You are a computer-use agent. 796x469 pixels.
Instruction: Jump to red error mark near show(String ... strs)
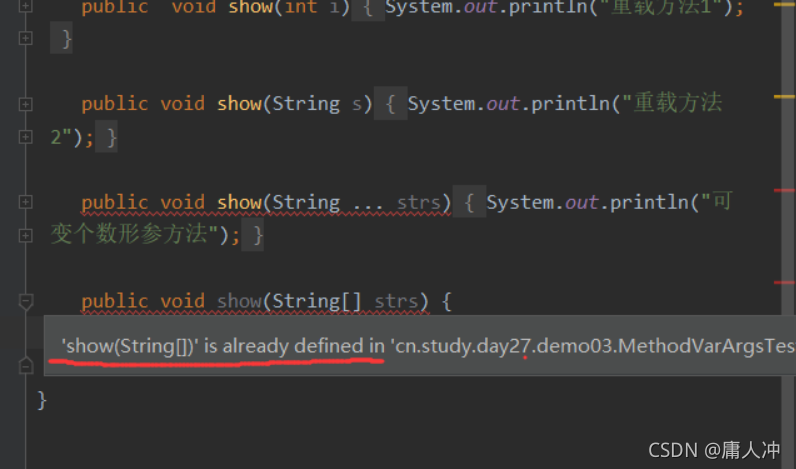(784, 191)
